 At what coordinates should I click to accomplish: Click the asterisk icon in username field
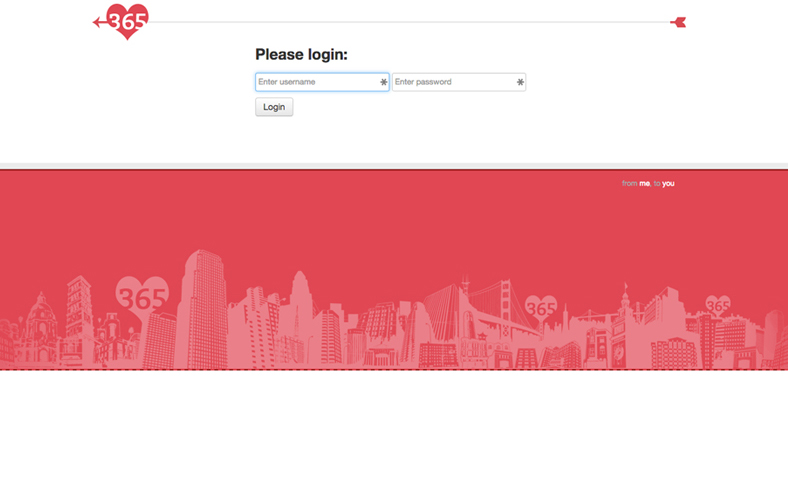pyautogui.click(x=383, y=82)
